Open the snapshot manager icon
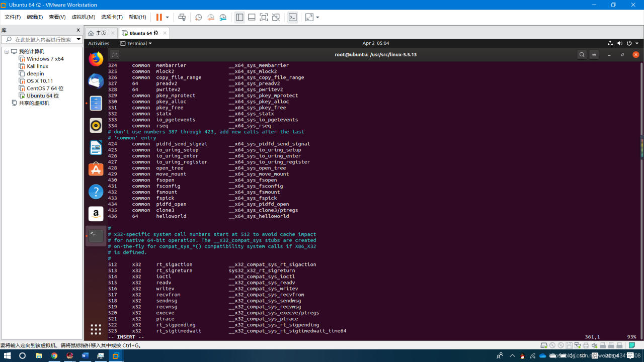Image resolution: width=644 pixels, height=362 pixels. pos(223,17)
